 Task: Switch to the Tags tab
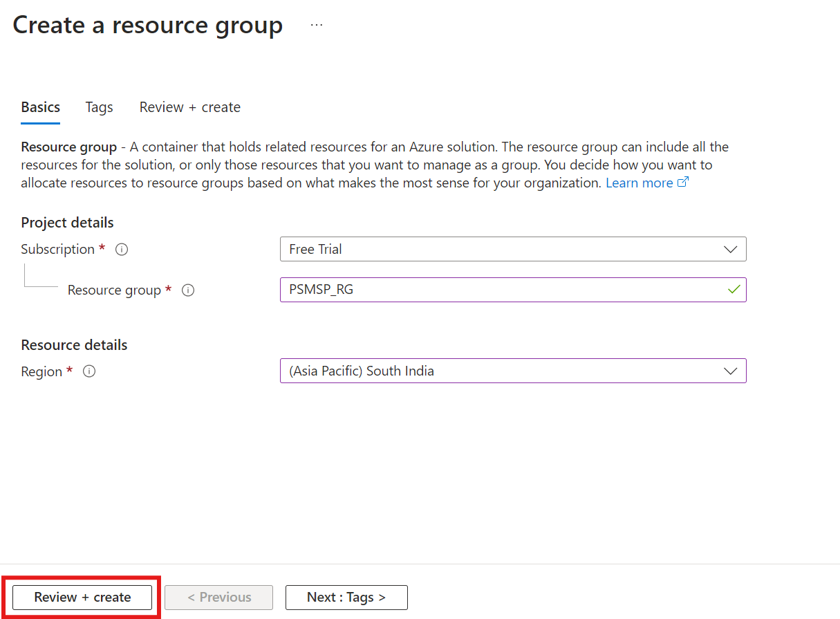pos(99,107)
